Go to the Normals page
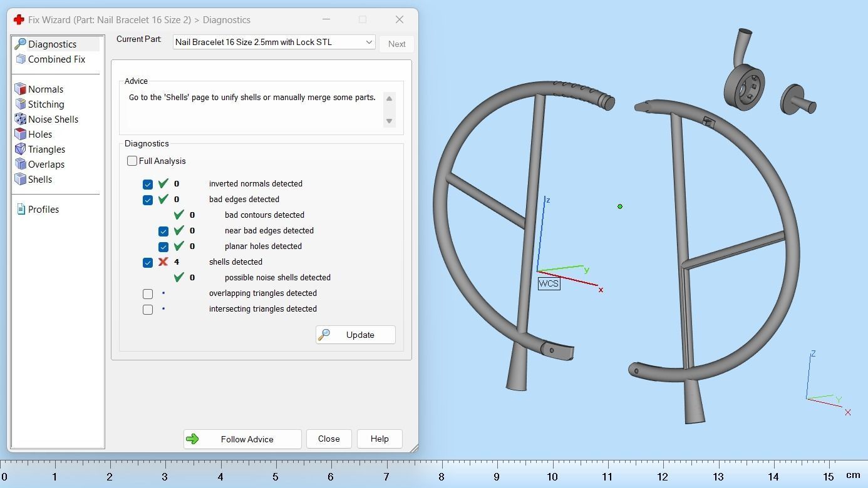Screen dimensions: 868x488 click(46, 89)
